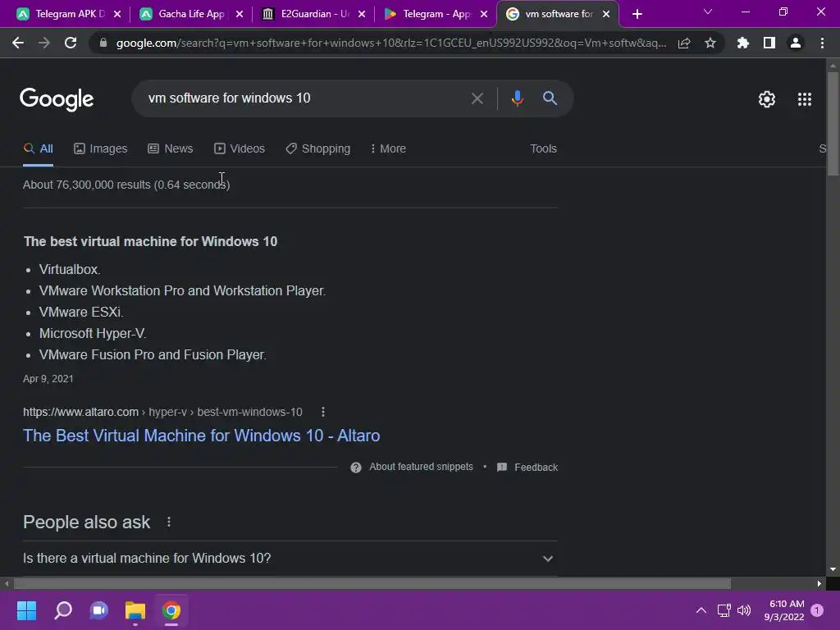
Task: Close the vm software search tab
Action: tap(606, 14)
